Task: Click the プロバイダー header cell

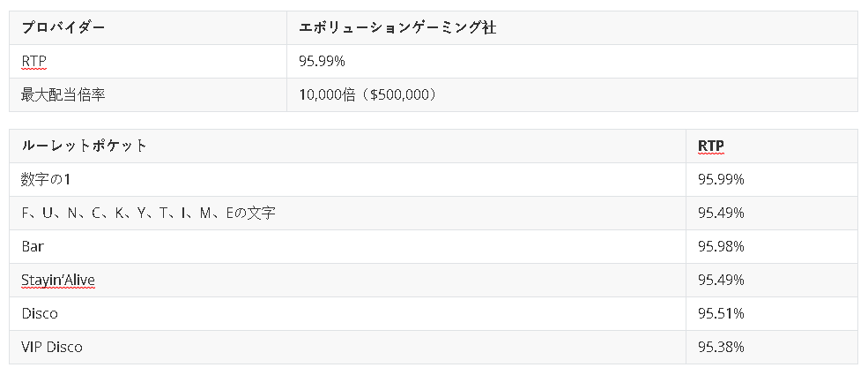Action: tap(148, 27)
